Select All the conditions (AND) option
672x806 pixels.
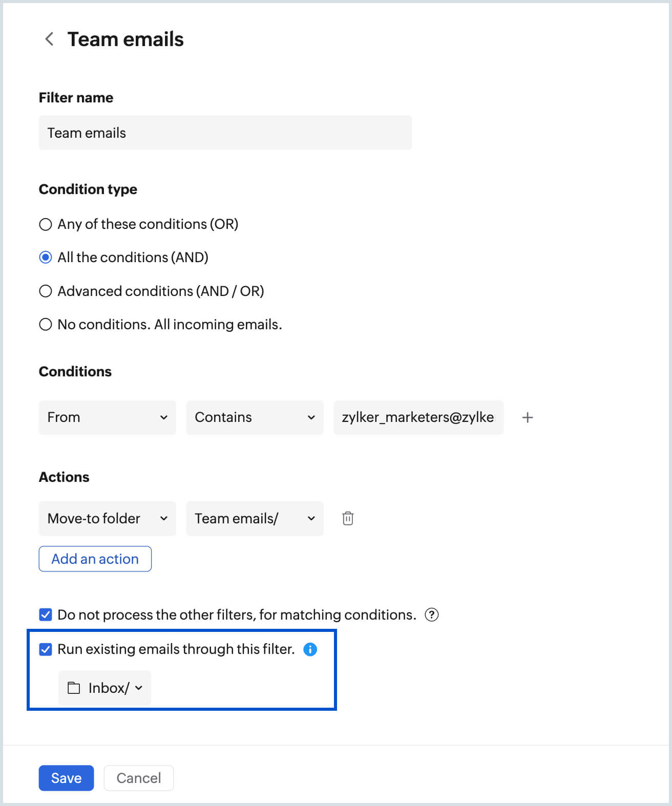pos(46,258)
